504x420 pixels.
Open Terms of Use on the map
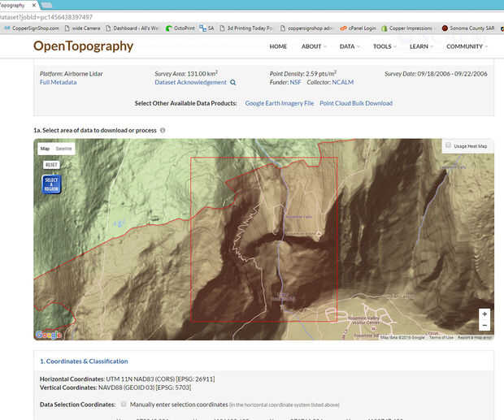coord(441,337)
